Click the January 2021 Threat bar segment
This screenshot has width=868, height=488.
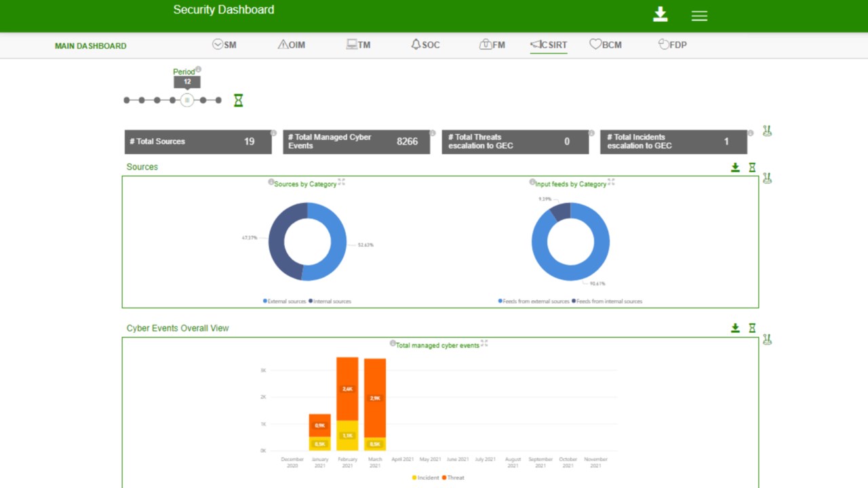(x=319, y=426)
